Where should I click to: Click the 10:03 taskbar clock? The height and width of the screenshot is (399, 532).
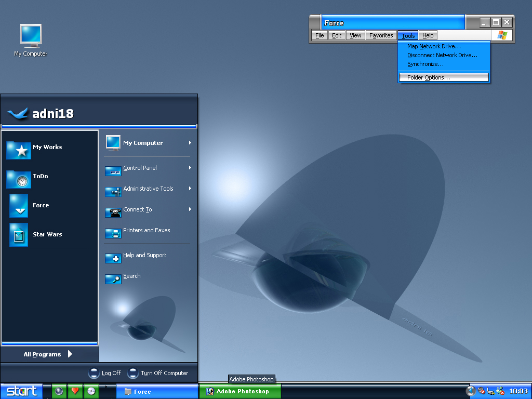[518, 391]
